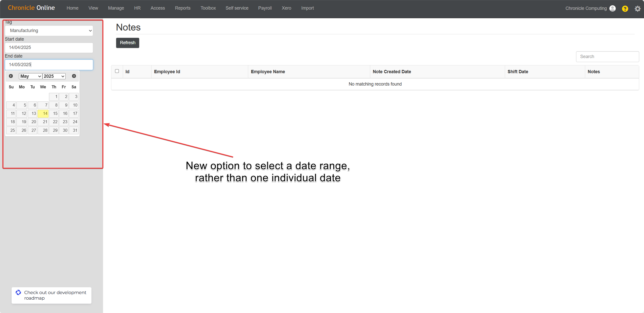Screen dimensions: 644x313
Task: Click the Search input field
Action: pos(607,57)
